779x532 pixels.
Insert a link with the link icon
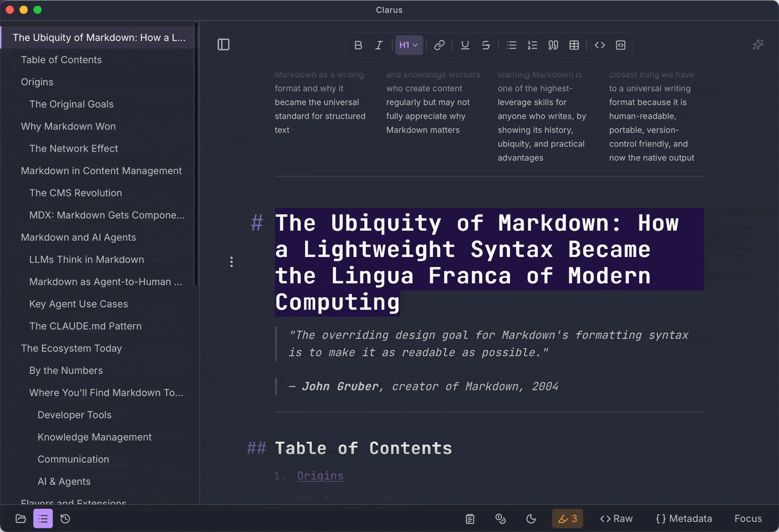439,45
